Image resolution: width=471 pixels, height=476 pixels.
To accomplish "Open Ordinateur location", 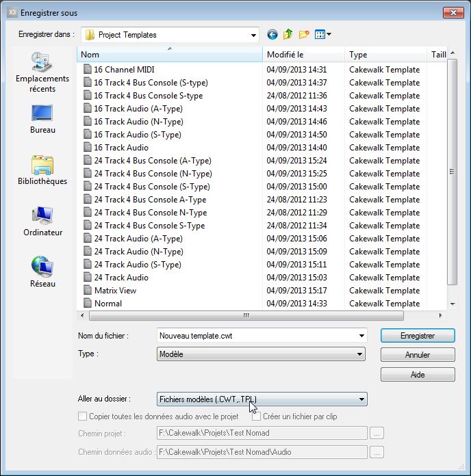I will click(42, 222).
